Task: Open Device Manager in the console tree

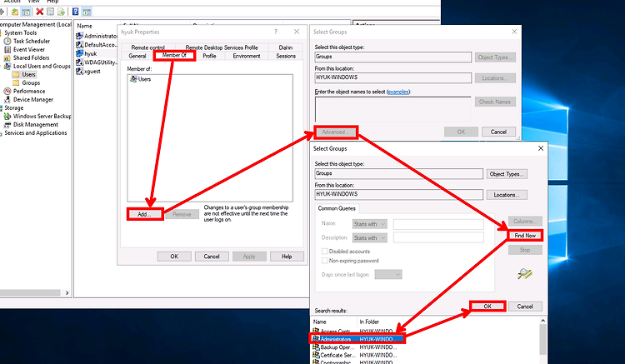Action: (x=28, y=100)
